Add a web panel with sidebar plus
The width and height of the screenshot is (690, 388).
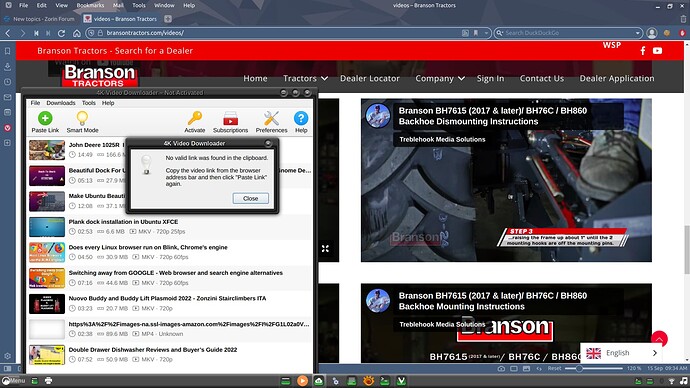[7, 143]
